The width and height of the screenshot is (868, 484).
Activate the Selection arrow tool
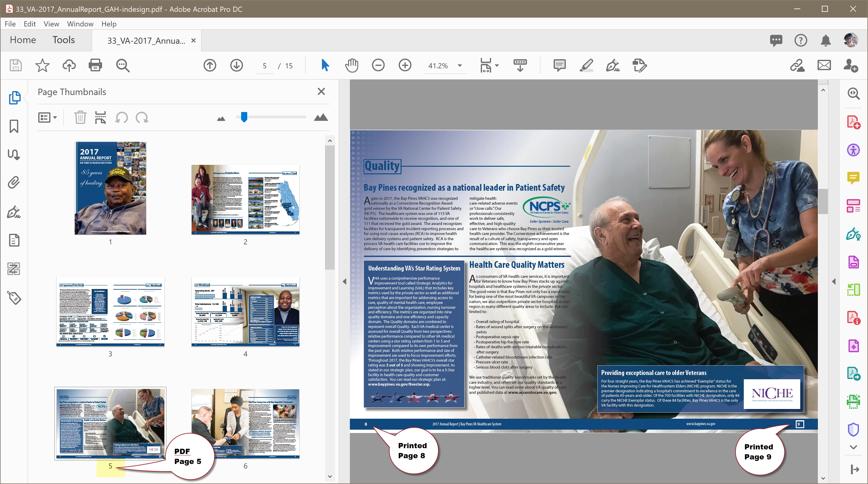point(325,65)
